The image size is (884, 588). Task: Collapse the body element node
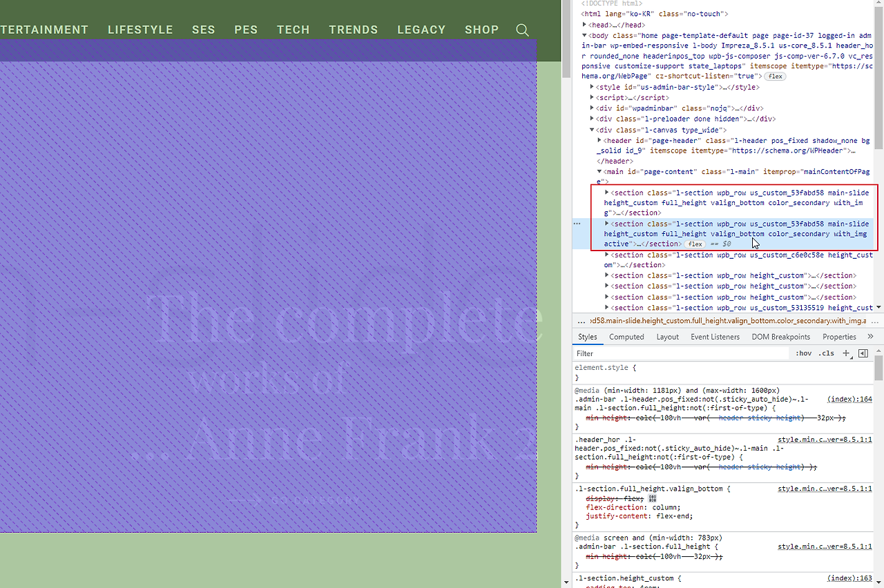click(x=585, y=35)
